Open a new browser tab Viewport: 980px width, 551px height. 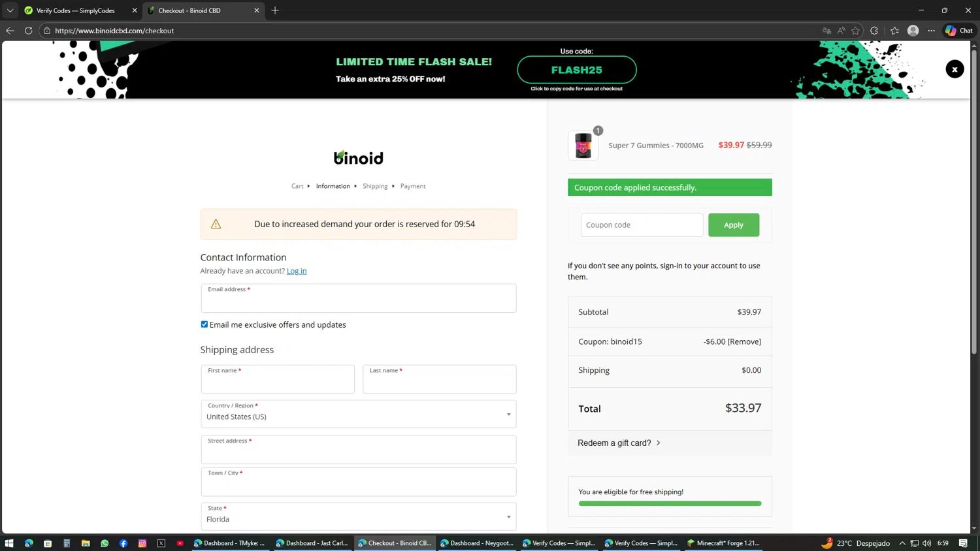coord(275,10)
